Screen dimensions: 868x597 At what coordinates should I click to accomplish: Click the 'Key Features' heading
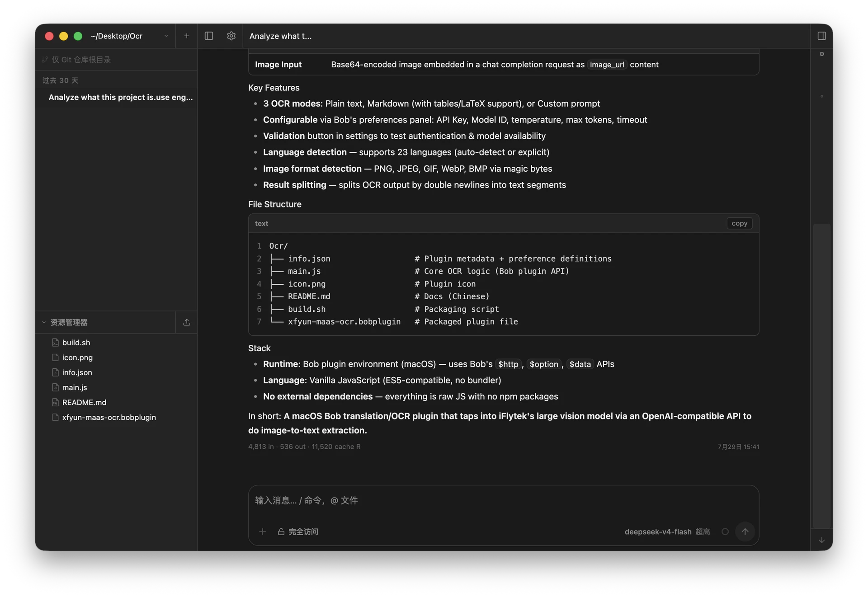tap(274, 88)
